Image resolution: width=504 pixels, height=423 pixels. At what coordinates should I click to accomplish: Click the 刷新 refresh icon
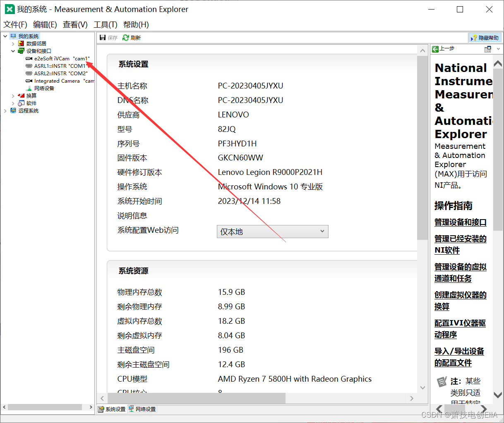pos(126,38)
